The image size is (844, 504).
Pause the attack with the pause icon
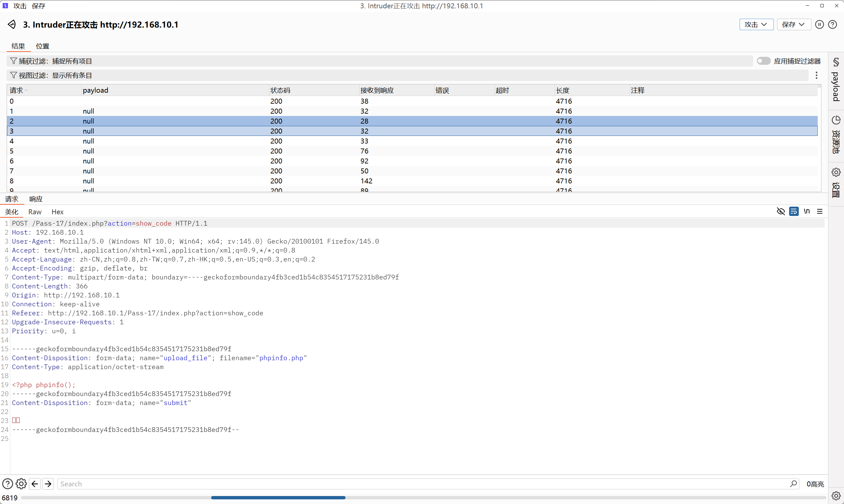pos(819,25)
